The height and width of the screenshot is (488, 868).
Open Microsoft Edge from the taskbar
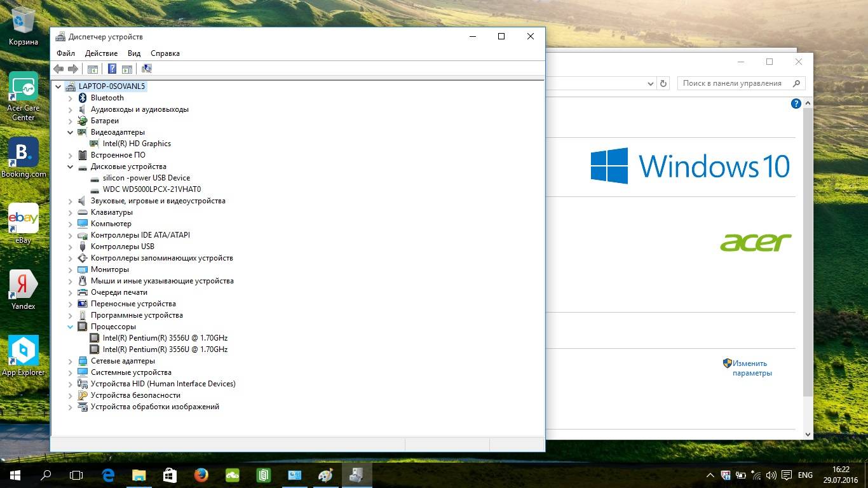point(108,475)
